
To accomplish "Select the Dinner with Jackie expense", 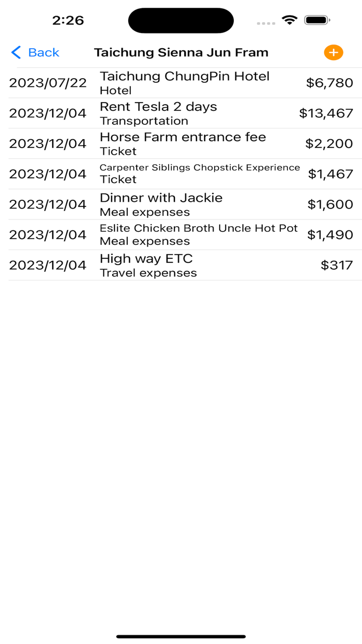I will [x=181, y=204].
